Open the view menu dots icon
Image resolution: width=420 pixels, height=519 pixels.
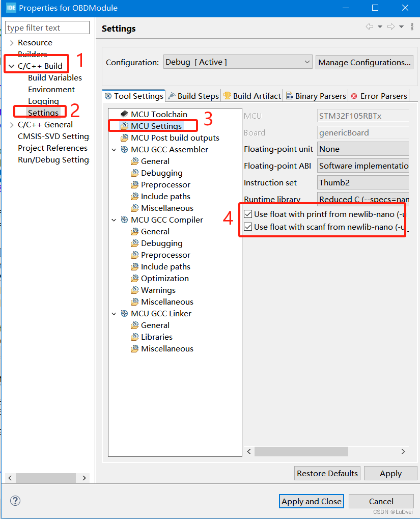coord(412,26)
